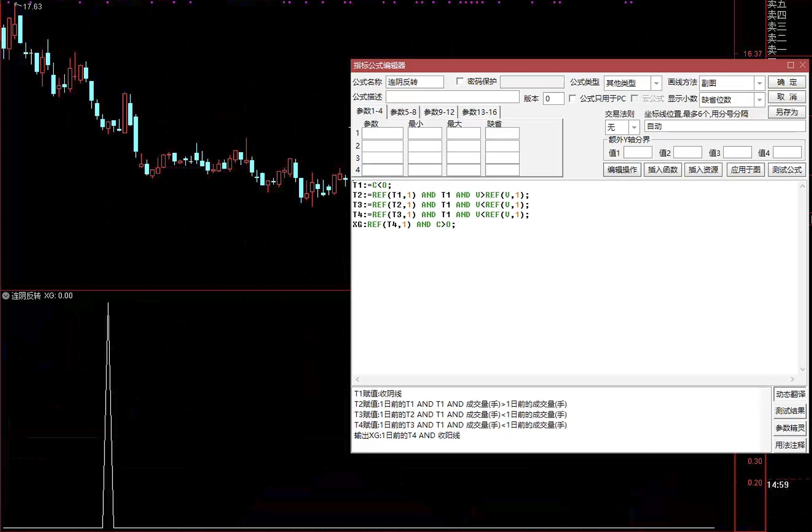Click the 另存为 save-as button

click(x=787, y=112)
